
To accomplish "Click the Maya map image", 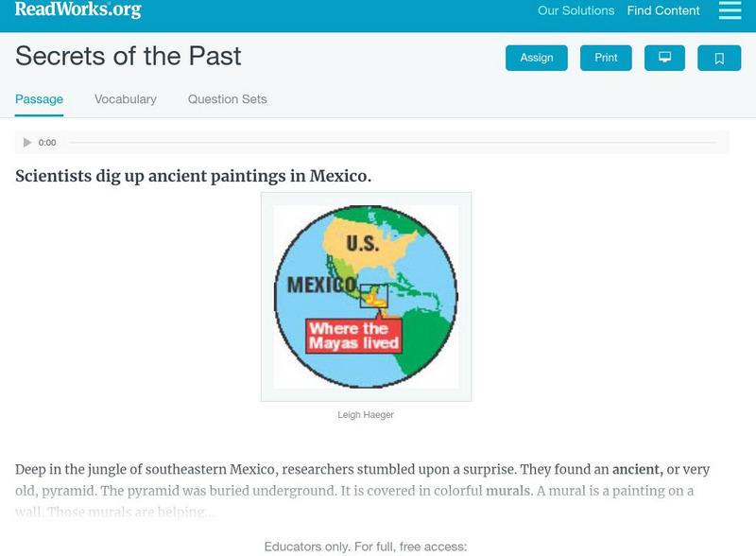I will [366, 296].
